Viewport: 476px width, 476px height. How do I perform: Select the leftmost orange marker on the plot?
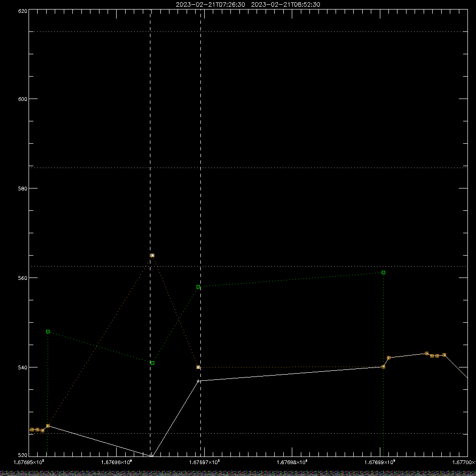32,429
